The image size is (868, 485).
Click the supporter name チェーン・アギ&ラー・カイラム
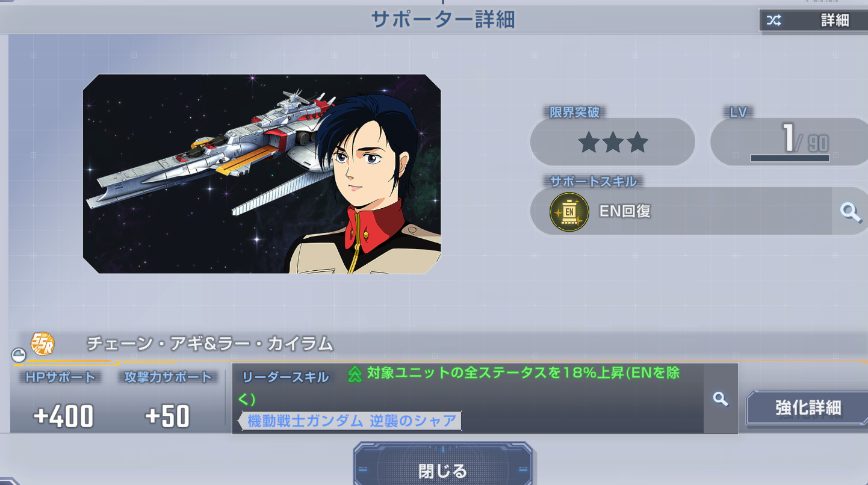[210, 344]
